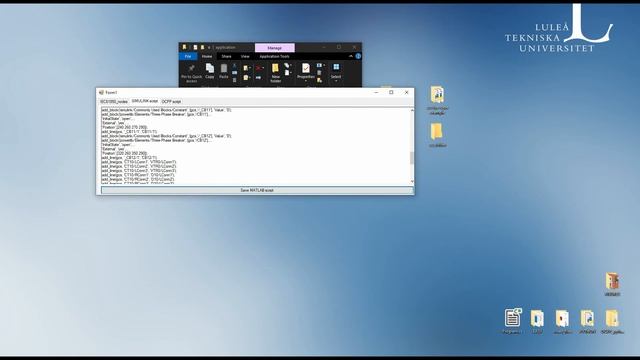Image resolution: width=640 pixels, height=360 pixels.
Task: Open the tab right of SIMULINK script
Action: pos(171,101)
